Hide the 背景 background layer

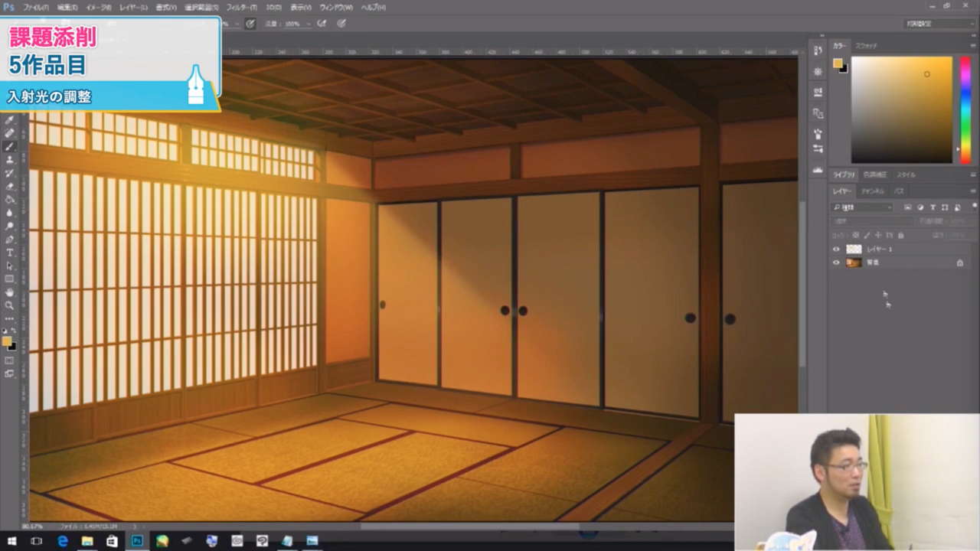(836, 262)
